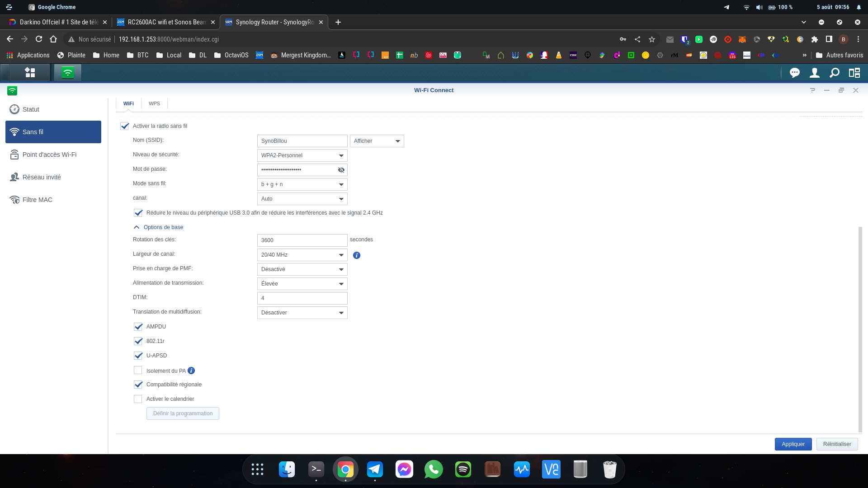Check the Activer le calendrier checkbox
Screen dimensions: 868x488
pos(138,399)
